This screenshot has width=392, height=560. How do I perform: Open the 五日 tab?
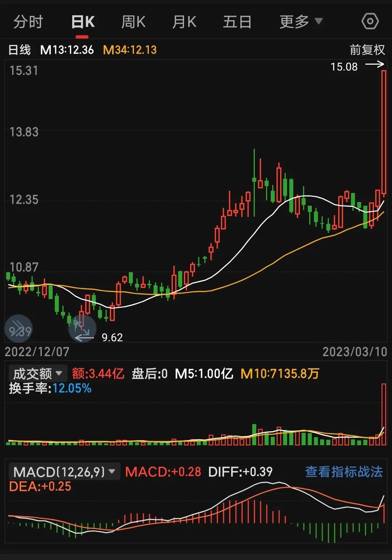pyautogui.click(x=237, y=22)
